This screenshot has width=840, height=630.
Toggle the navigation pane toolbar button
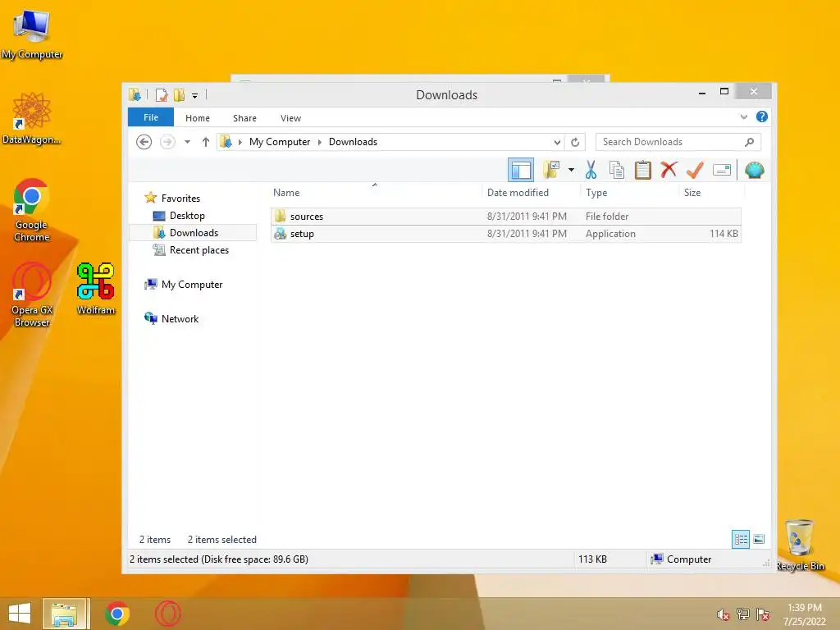click(x=520, y=171)
